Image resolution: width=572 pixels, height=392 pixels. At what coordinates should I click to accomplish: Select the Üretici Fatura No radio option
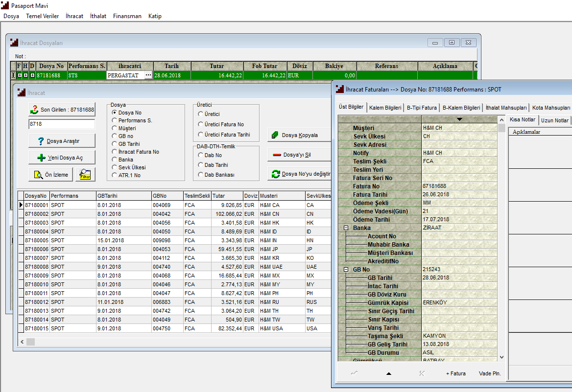[201, 124]
